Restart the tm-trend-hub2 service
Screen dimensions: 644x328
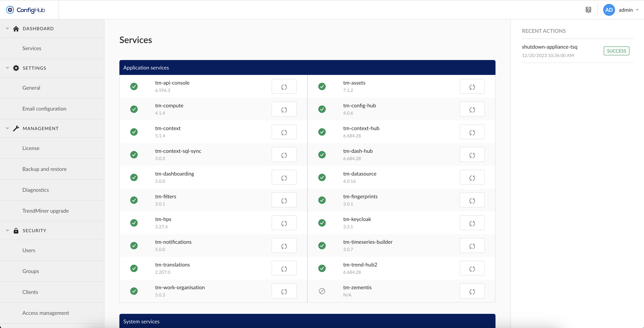tap(472, 268)
